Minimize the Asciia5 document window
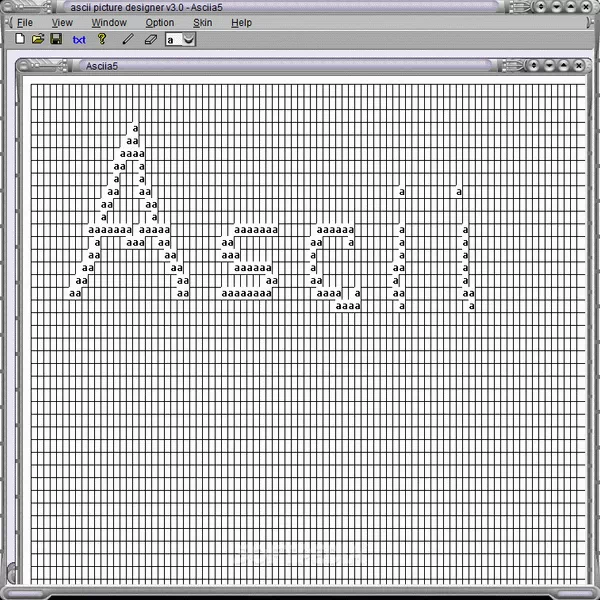This screenshot has width=600, height=600. tap(549, 65)
